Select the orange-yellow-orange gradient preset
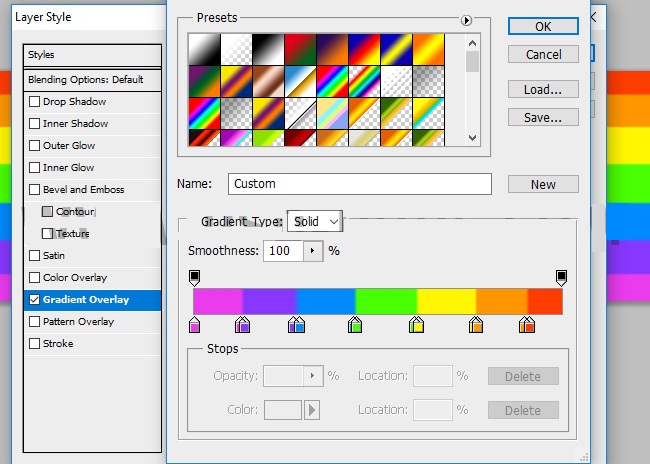Image resolution: width=650 pixels, height=464 pixels. click(x=428, y=49)
